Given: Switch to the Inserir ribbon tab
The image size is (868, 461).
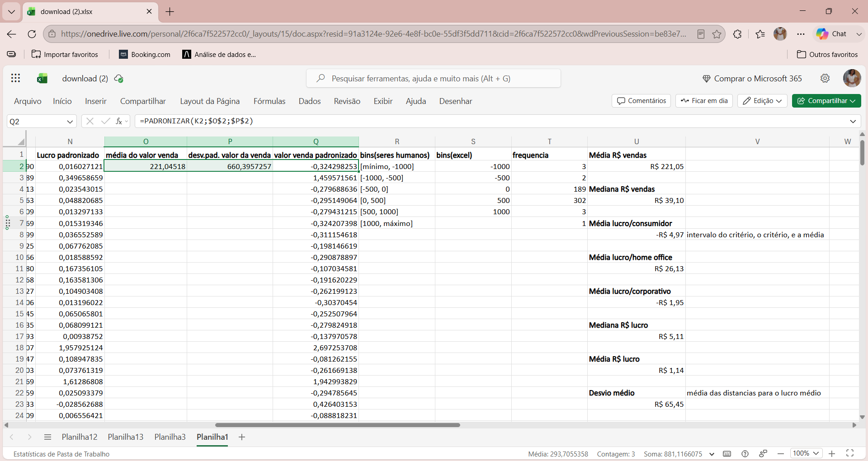Looking at the screenshot, I should (x=96, y=101).
